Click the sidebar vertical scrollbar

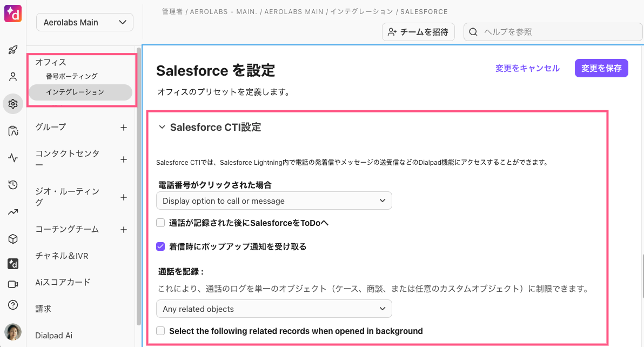pos(139,187)
